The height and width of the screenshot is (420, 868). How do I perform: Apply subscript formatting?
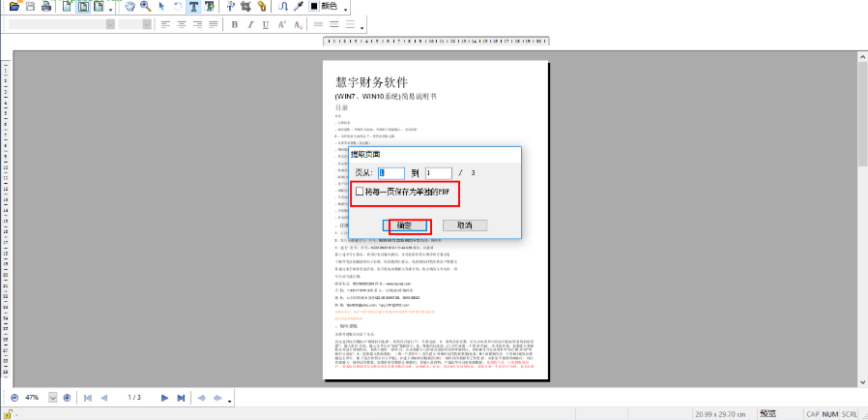tap(298, 24)
